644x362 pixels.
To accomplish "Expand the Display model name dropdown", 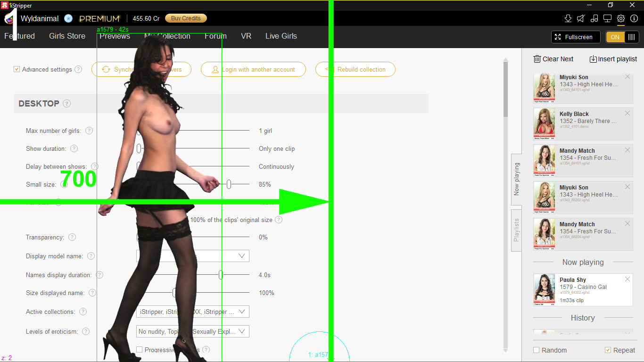I will (242, 256).
